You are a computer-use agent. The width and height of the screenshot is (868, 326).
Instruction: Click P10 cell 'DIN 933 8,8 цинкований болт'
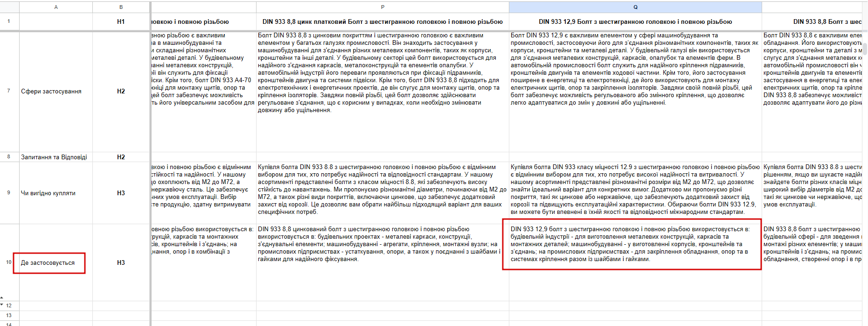[x=382, y=262]
